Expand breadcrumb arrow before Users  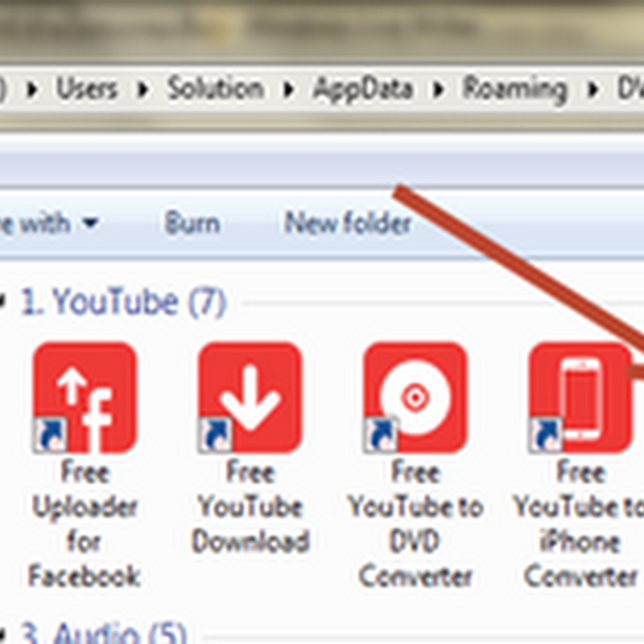pyautogui.click(x=31, y=89)
